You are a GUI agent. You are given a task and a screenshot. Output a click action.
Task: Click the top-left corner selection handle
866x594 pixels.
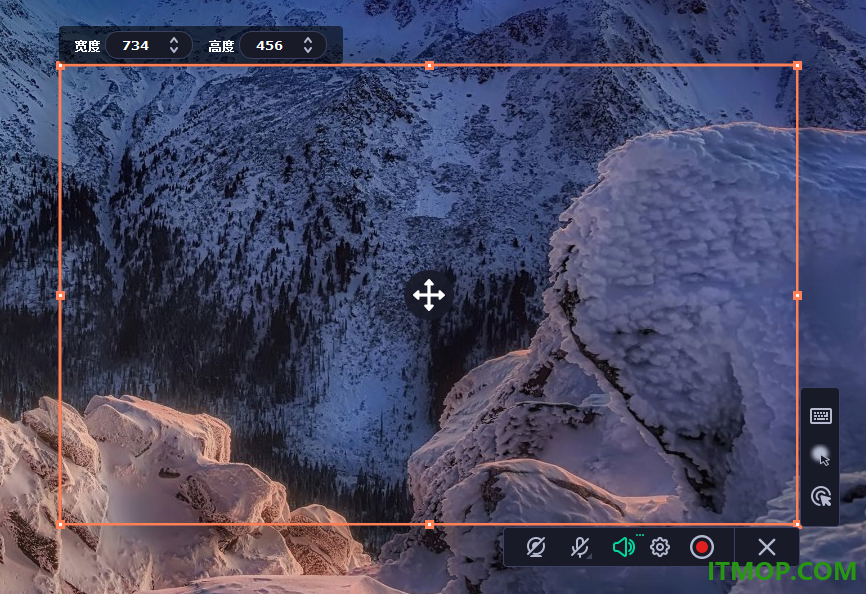tap(61, 66)
